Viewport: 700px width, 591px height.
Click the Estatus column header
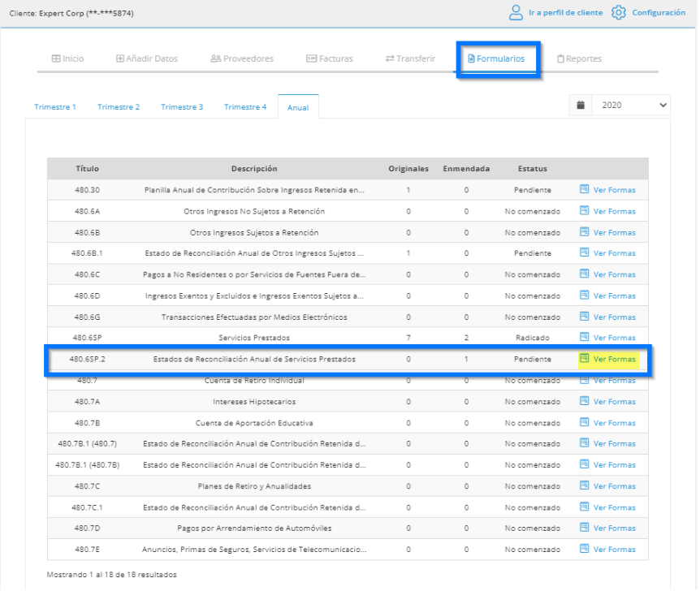pyautogui.click(x=534, y=169)
